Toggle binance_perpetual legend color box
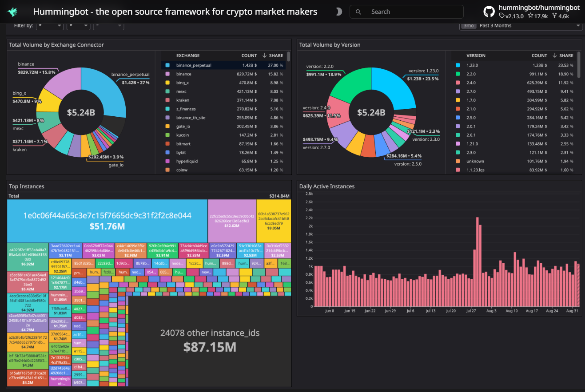 pos(167,65)
